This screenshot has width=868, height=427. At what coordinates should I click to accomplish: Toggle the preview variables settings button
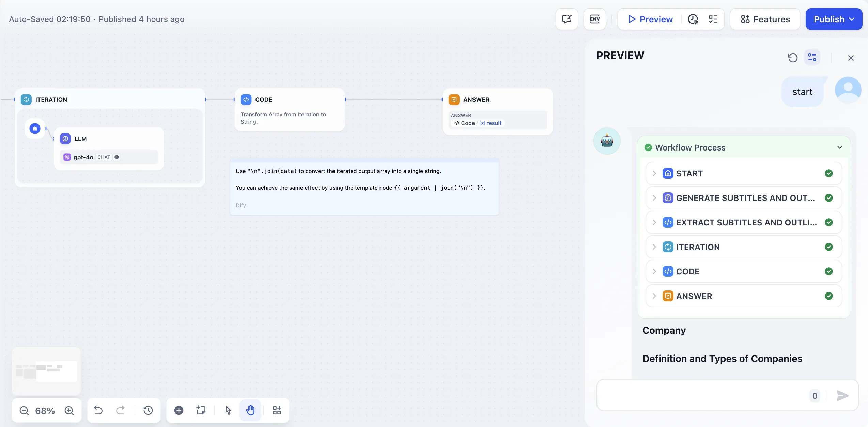[812, 58]
